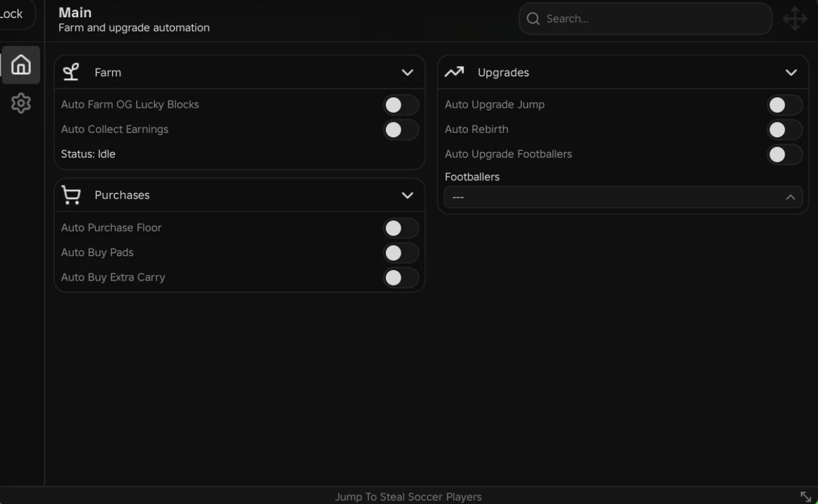Click the Upgrades trending arrow icon
The width and height of the screenshot is (818, 504).
tap(454, 72)
